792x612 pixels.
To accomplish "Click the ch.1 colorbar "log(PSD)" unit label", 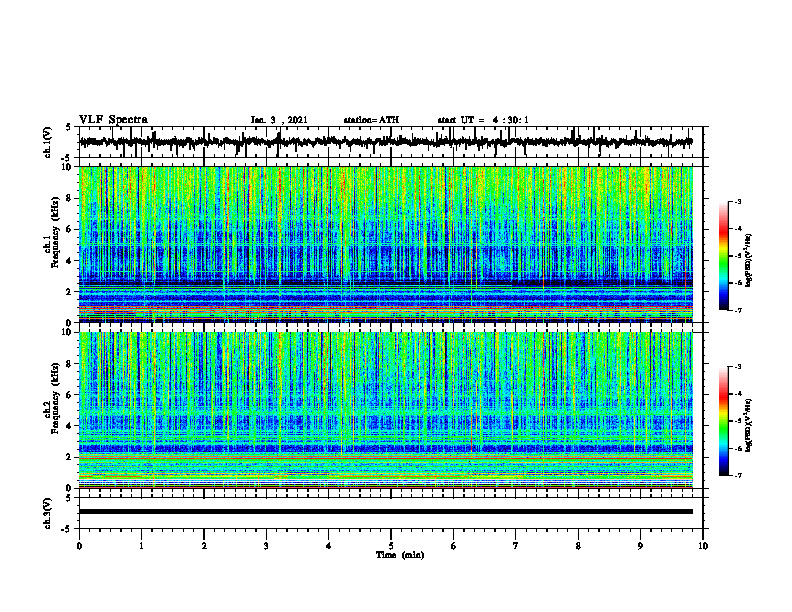I will pos(749,260).
